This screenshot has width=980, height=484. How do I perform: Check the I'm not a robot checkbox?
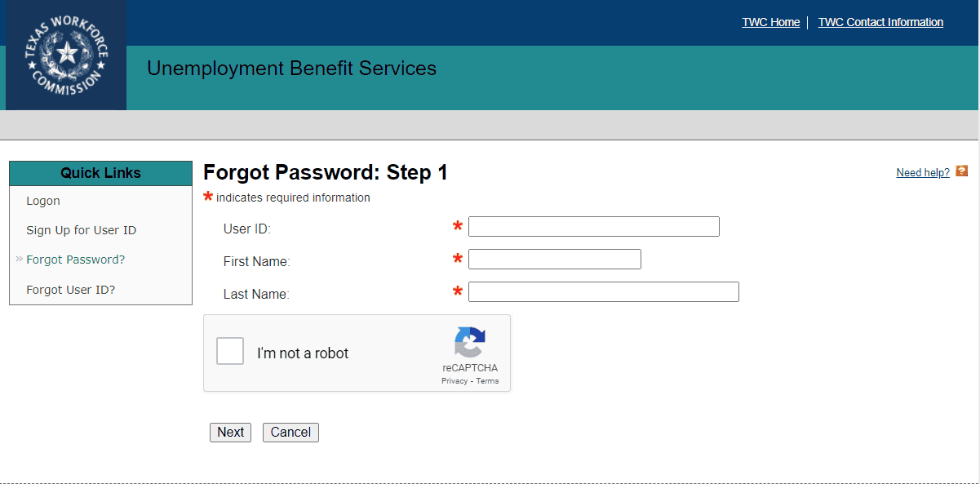(230, 352)
